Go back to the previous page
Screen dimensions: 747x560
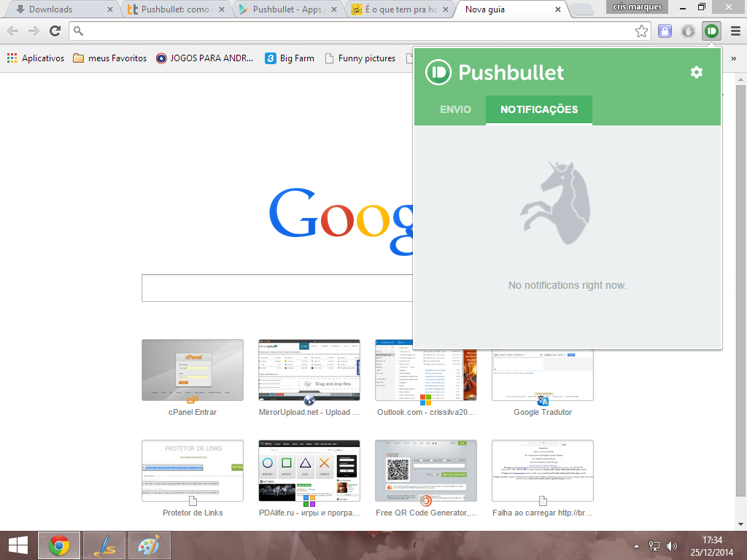13,31
